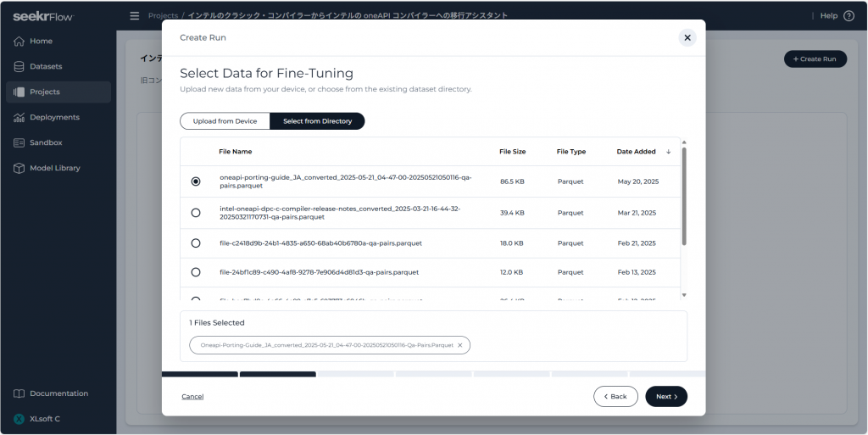
Task: Click the XLsoft C account name
Action: tap(45, 419)
